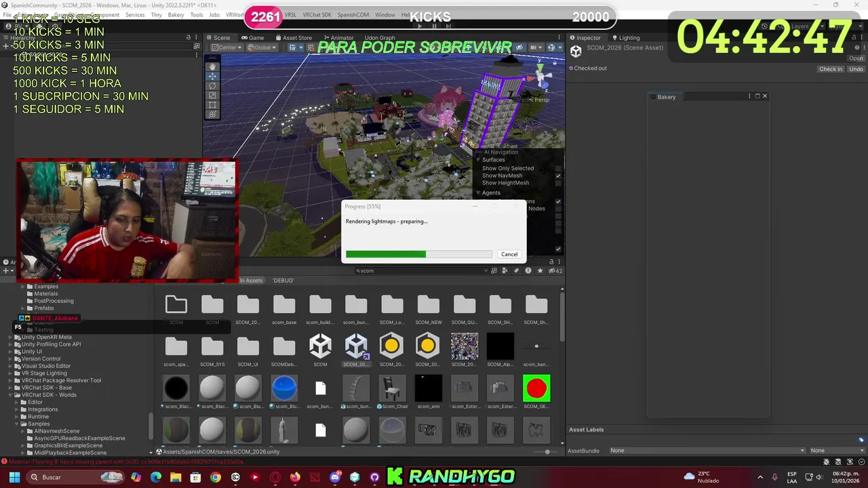Open the Bakery window options menu
Image resolution: width=868 pixels, height=488 pixels.
(x=749, y=96)
